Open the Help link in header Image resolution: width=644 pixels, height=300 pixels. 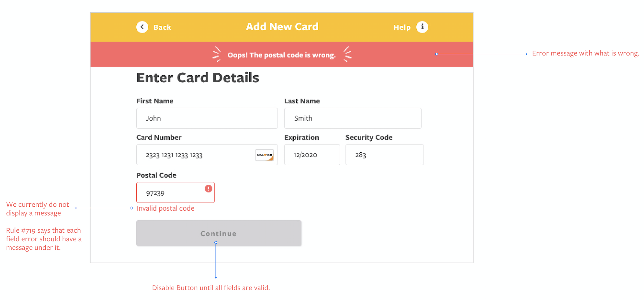[402, 27]
